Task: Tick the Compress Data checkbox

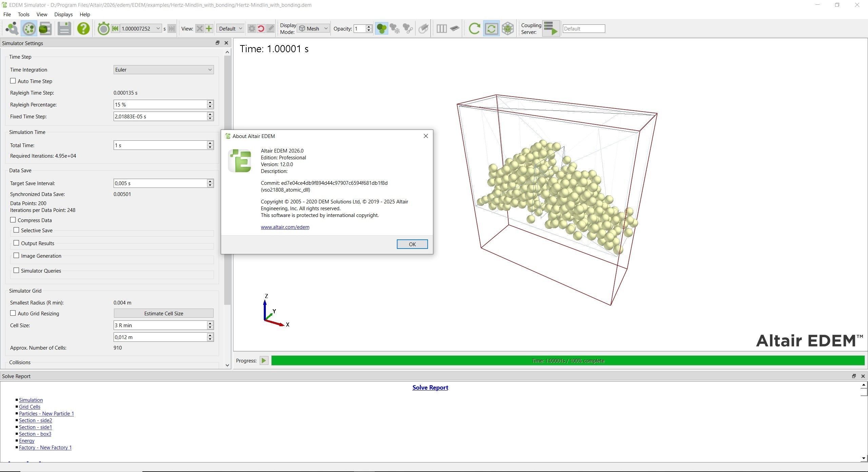Action: click(x=13, y=220)
